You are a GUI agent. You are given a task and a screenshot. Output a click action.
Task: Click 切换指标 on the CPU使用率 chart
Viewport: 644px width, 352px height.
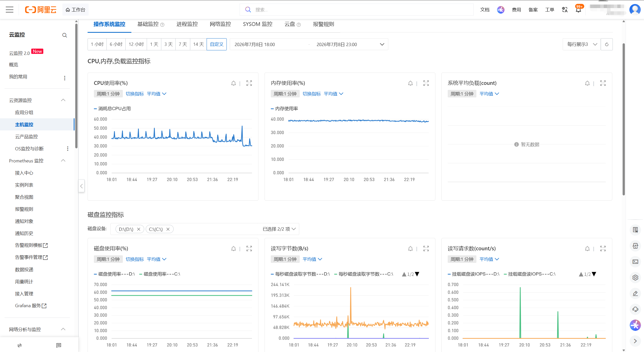point(135,94)
